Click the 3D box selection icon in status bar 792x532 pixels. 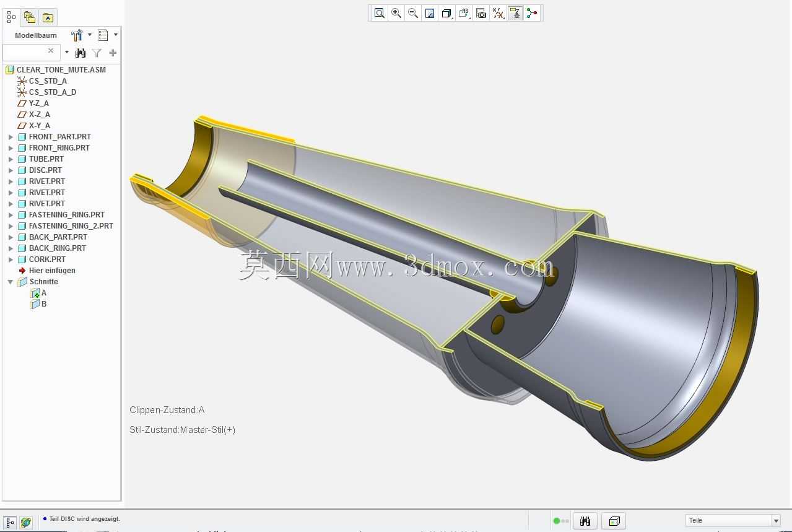614,521
